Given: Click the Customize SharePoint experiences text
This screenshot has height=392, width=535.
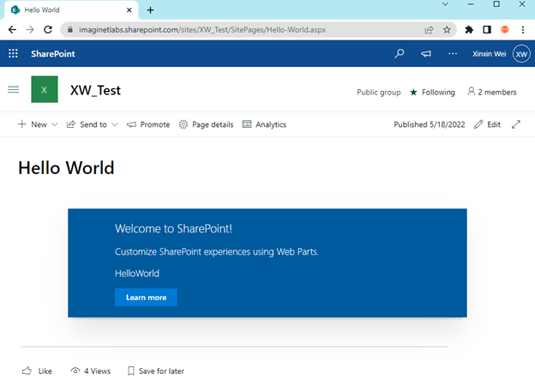Looking at the screenshot, I should tap(217, 251).
